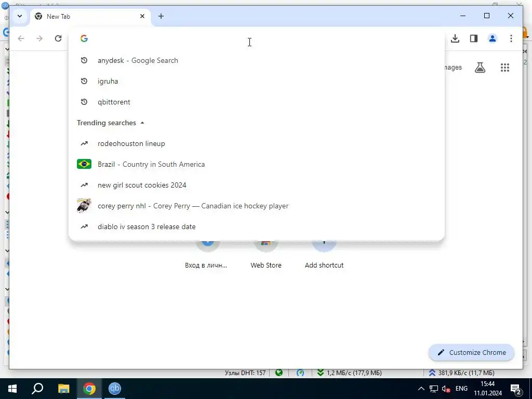Click the muted volume tray icon

tap(446, 389)
